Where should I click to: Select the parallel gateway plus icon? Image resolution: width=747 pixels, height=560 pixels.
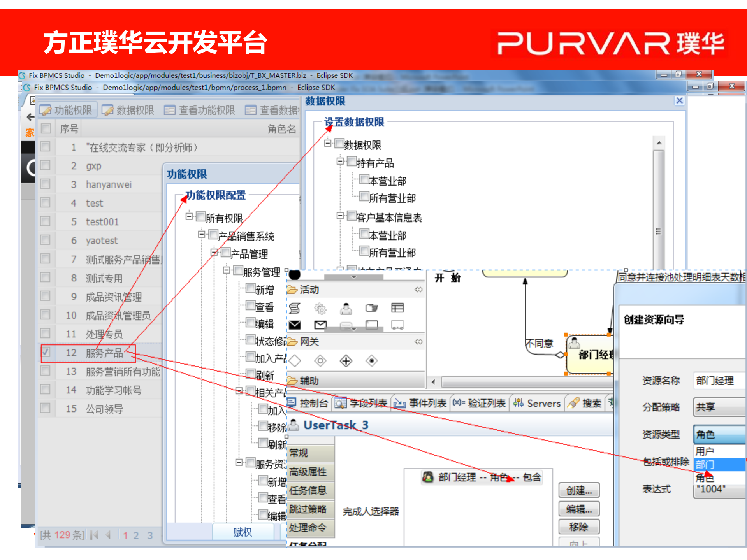click(x=346, y=361)
